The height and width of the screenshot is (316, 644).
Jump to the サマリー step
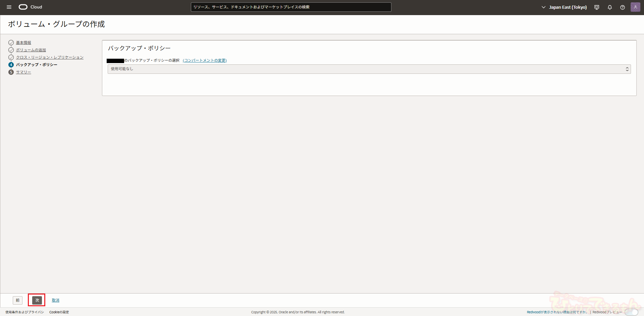coord(23,72)
